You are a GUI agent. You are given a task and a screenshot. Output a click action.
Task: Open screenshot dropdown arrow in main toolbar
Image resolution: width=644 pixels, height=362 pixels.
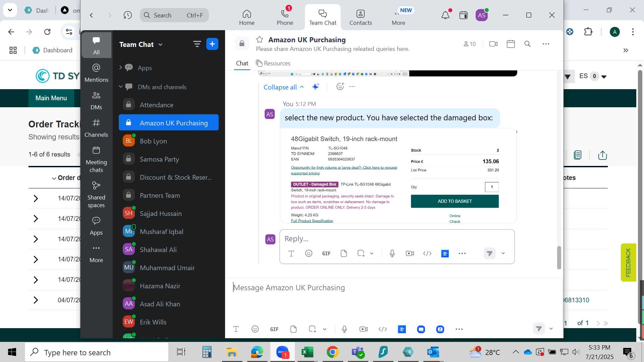pos(325,329)
